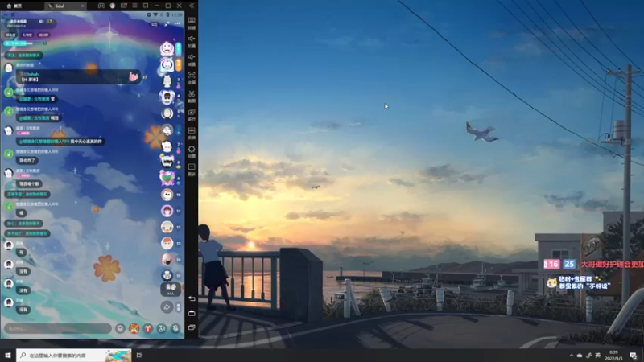Open the emulator key mapping (按键) tool
This screenshot has width=644, height=362.
[192, 23]
